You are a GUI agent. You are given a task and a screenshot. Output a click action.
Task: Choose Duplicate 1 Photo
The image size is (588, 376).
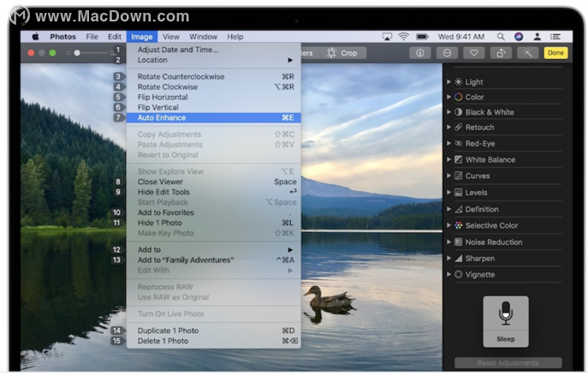point(214,331)
